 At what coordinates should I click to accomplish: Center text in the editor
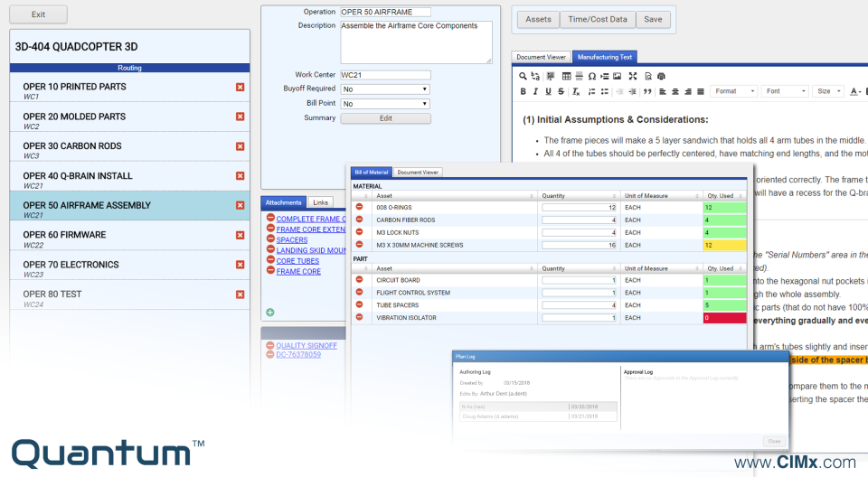pos(675,91)
